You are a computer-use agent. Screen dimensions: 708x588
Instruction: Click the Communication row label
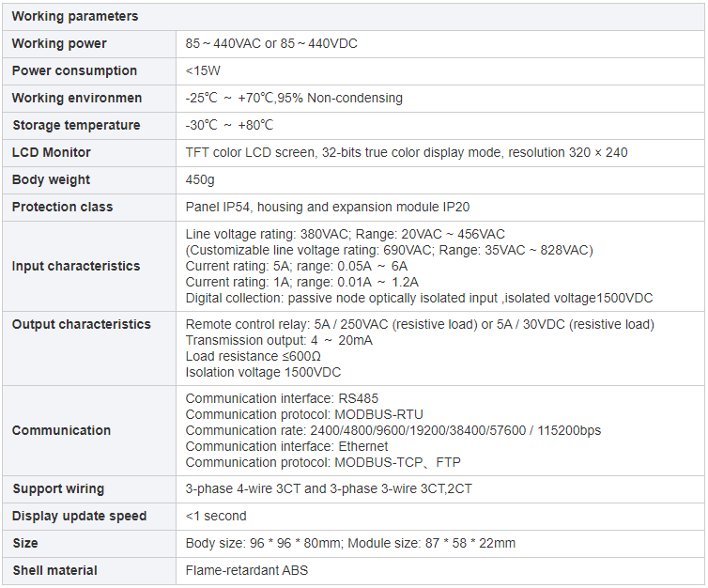tap(61, 430)
